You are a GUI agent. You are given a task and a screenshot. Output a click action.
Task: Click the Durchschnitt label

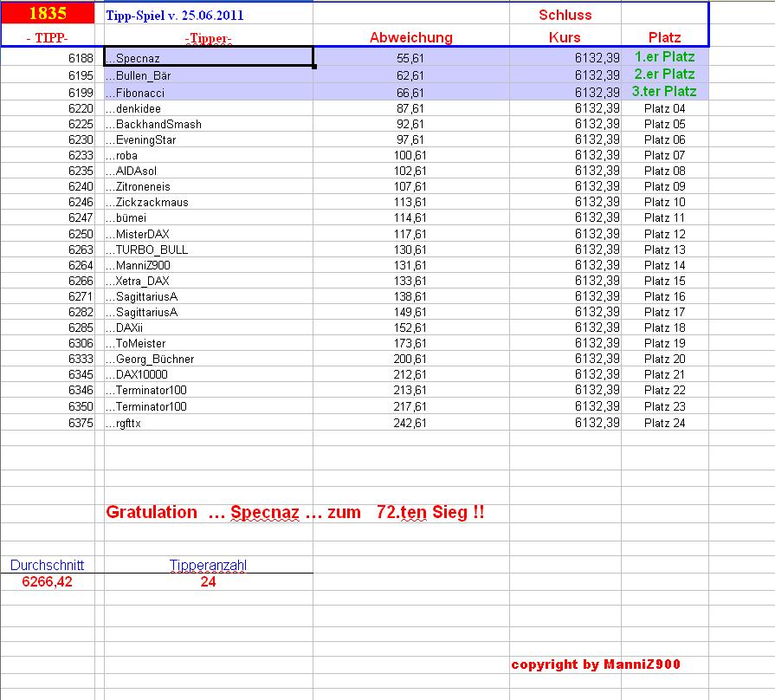(x=48, y=565)
